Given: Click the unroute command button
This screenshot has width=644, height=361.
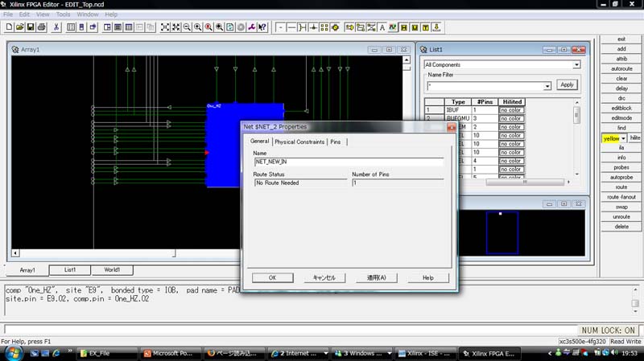Looking at the screenshot, I should point(621,216).
